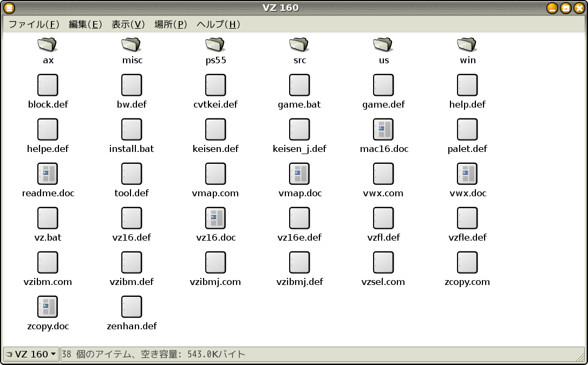Select the ps55 folder icon

tap(215, 44)
